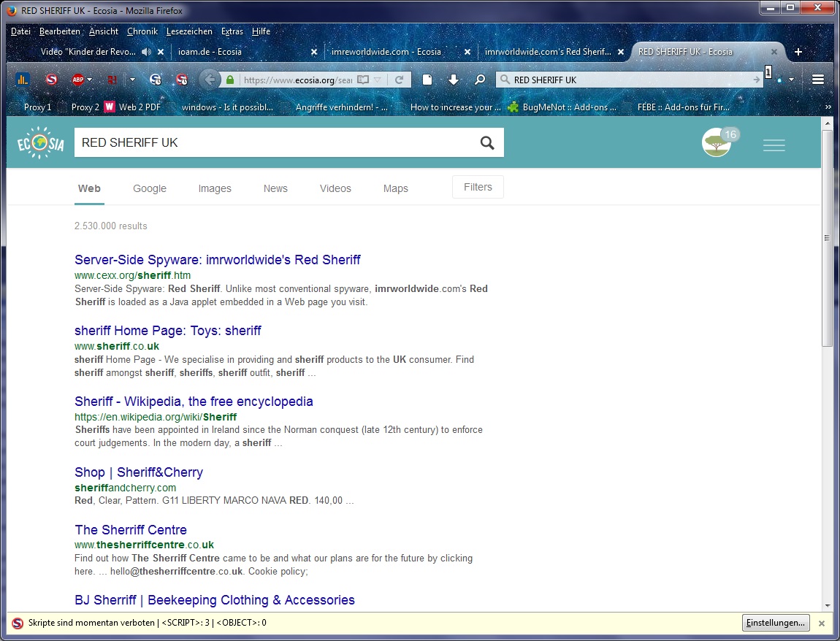Open the Ecosia tree counter icon
This screenshot has height=641, width=840.
click(717, 143)
